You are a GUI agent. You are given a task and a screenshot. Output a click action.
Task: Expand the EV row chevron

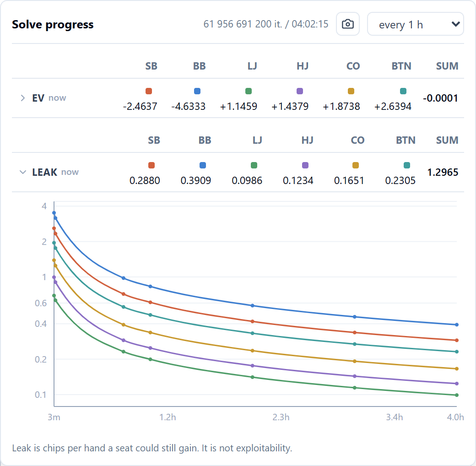tap(23, 98)
